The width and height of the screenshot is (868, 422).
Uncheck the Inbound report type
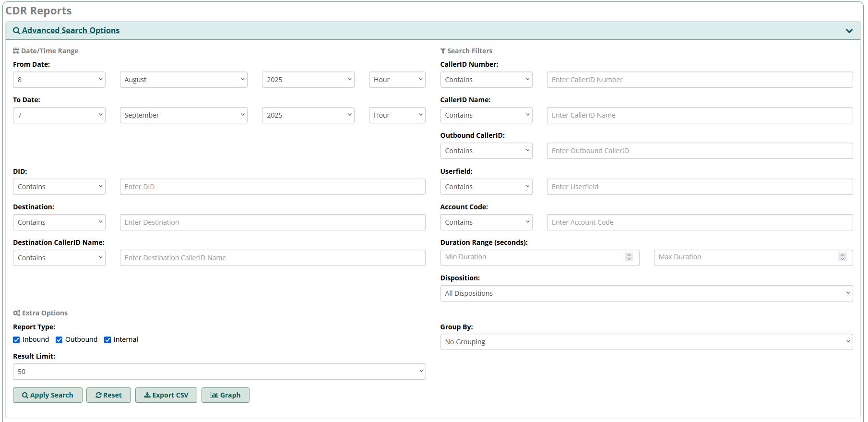pyautogui.click(x=17, y=340)
